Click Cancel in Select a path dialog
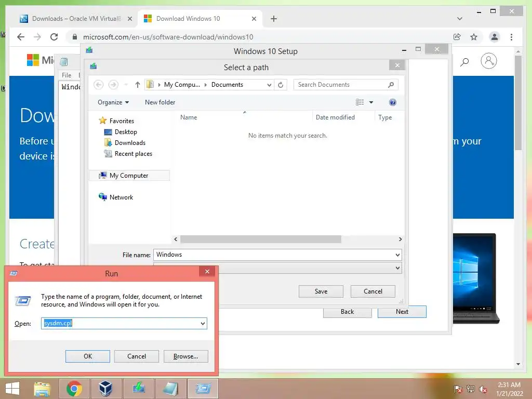This screenshot has height=399, width=532. click(373, 291)
